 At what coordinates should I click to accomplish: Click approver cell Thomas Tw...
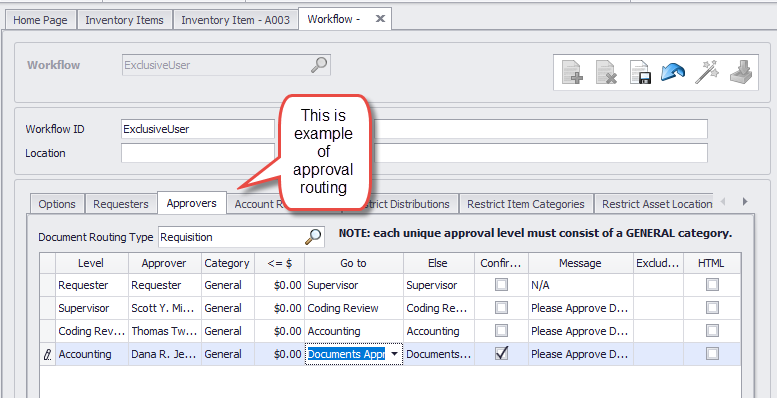point(165,331)
